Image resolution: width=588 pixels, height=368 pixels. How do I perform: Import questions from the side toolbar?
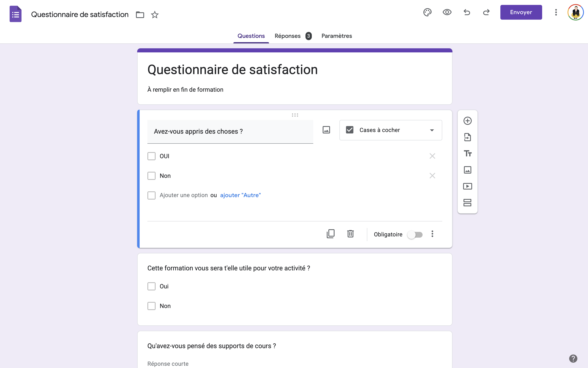click(467, 137)
